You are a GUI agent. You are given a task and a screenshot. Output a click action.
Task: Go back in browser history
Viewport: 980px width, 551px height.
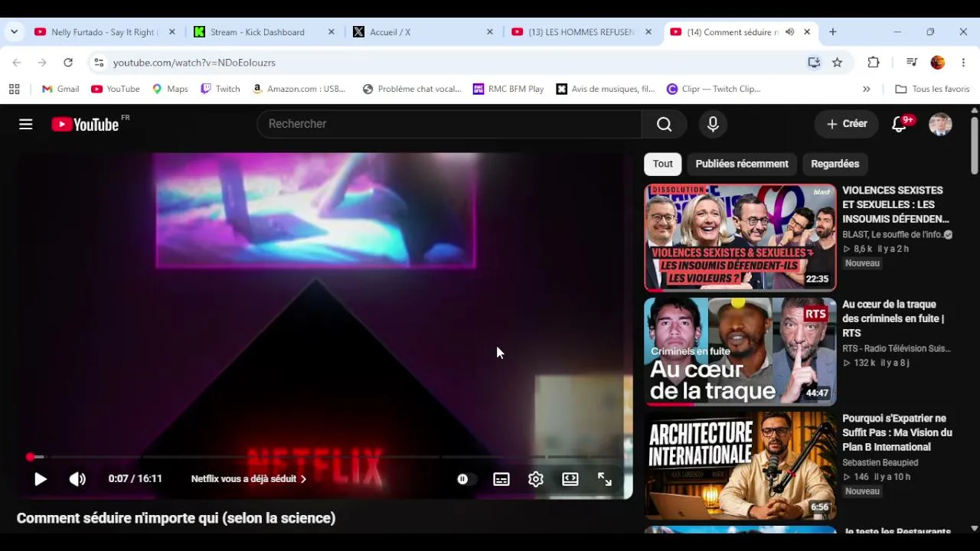click(17, 63)
